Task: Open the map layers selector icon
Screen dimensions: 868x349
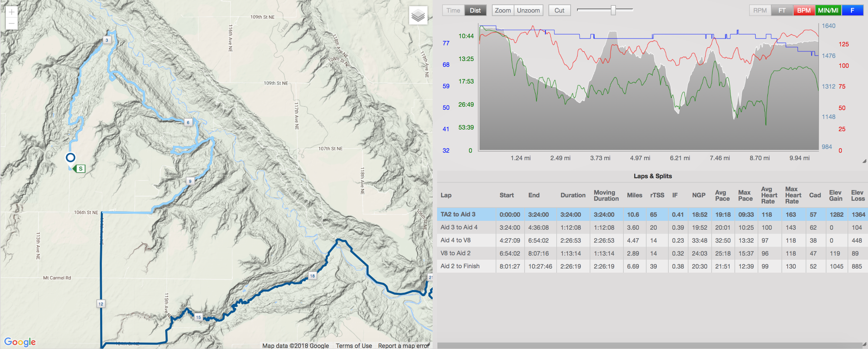Action: click(x=418, y=15)
